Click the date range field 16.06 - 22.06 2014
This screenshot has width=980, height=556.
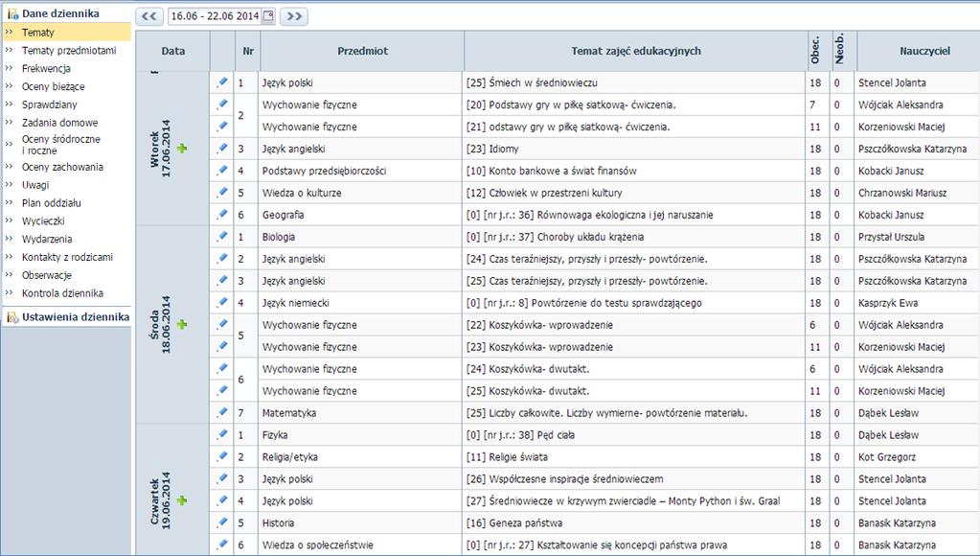coord(222,16)
